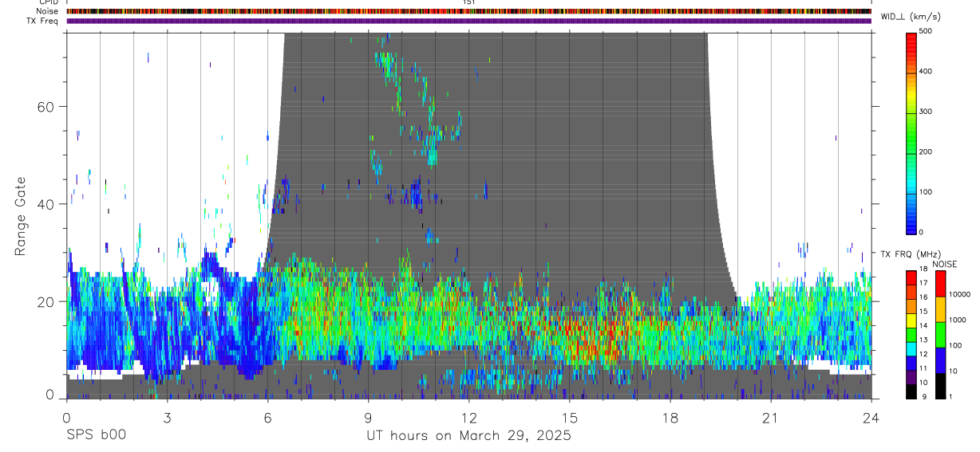Click the '10' MHz frequency legend label
This screenshot has width=980, height=452.
[x=924, y=383]
